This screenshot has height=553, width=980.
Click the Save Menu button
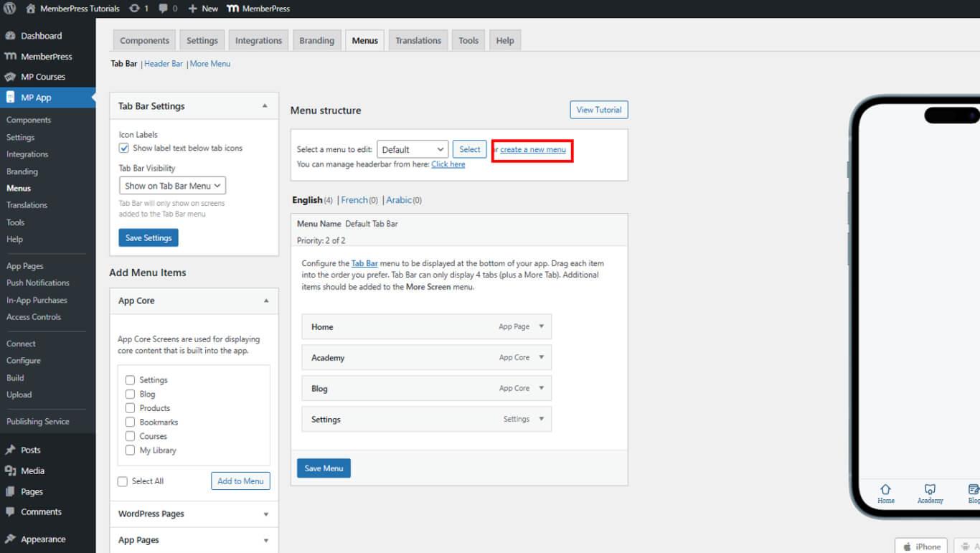click(x=324, y=468)
